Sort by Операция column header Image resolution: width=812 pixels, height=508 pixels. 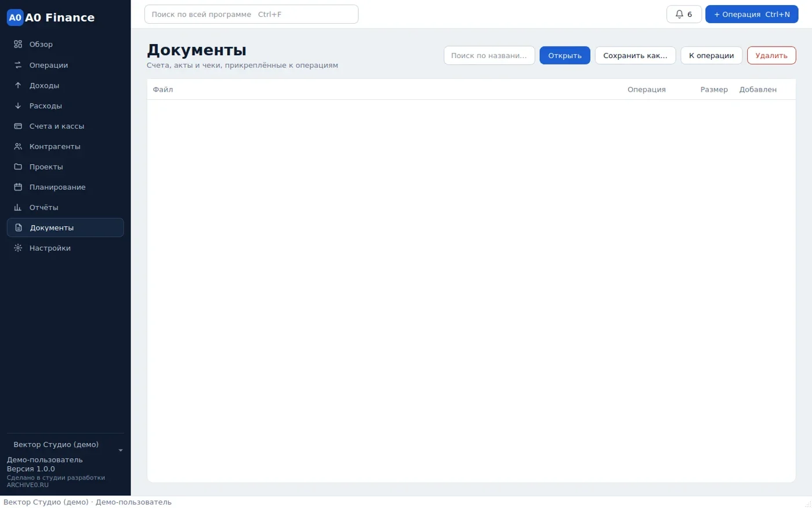[646, 89]
